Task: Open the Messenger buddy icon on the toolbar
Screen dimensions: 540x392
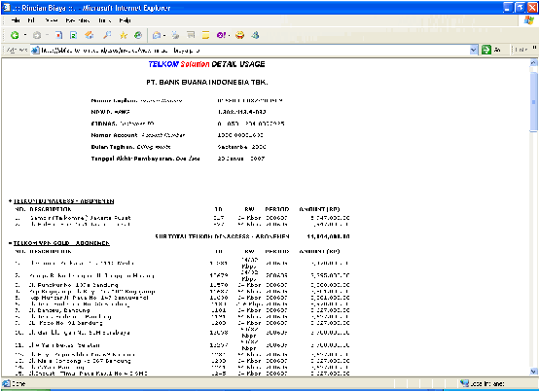Action: 255,35
